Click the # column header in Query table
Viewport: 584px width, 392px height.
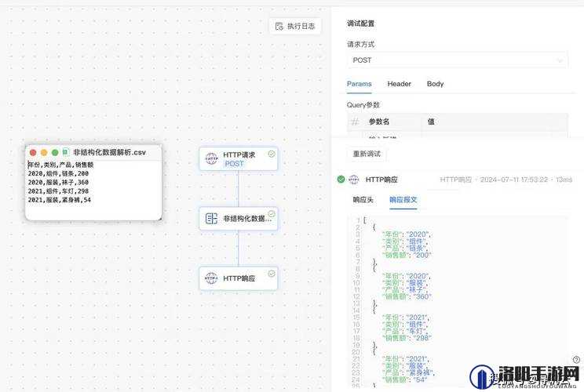pos(355,122)
